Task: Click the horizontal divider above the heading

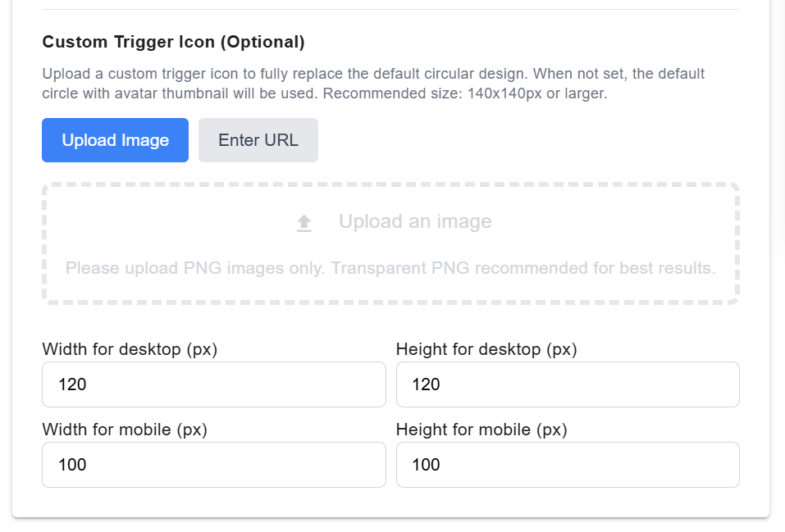Action: [x=390, y=10]
